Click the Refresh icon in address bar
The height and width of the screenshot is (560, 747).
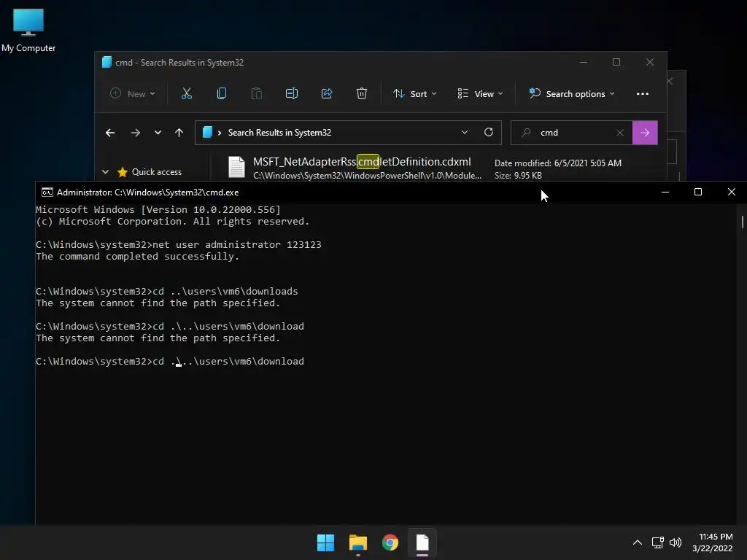(488, 133)
